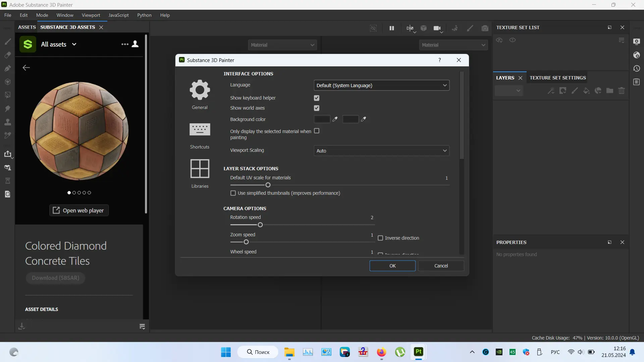Click the back arrow in assets panel
The width and height of the screenshot is (644, 362).
click(x=26, y=68)
